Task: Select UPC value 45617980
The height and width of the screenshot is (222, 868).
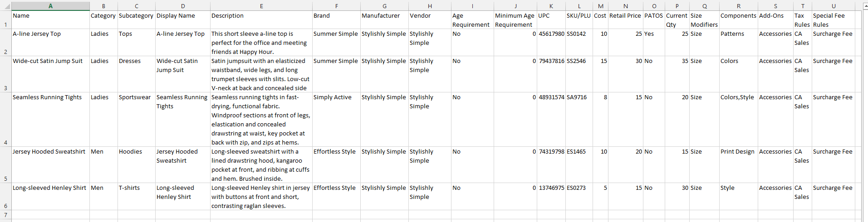Action: [551, 43]
